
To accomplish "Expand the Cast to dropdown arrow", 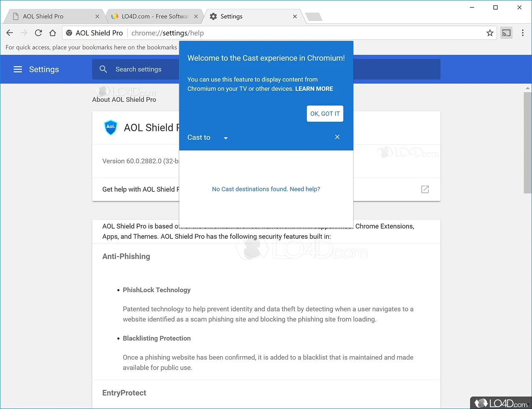I will (x=226, y=138).
